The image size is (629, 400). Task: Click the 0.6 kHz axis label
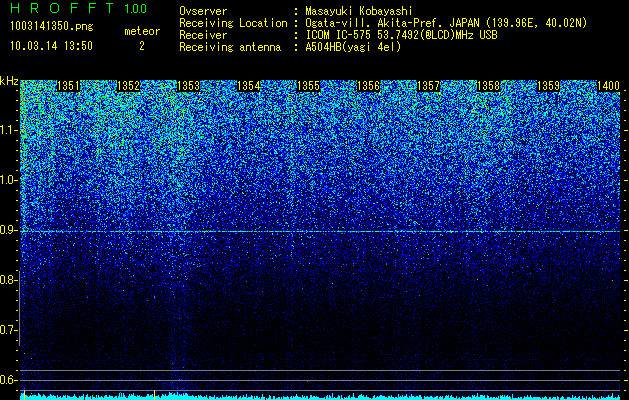point(10,380)
